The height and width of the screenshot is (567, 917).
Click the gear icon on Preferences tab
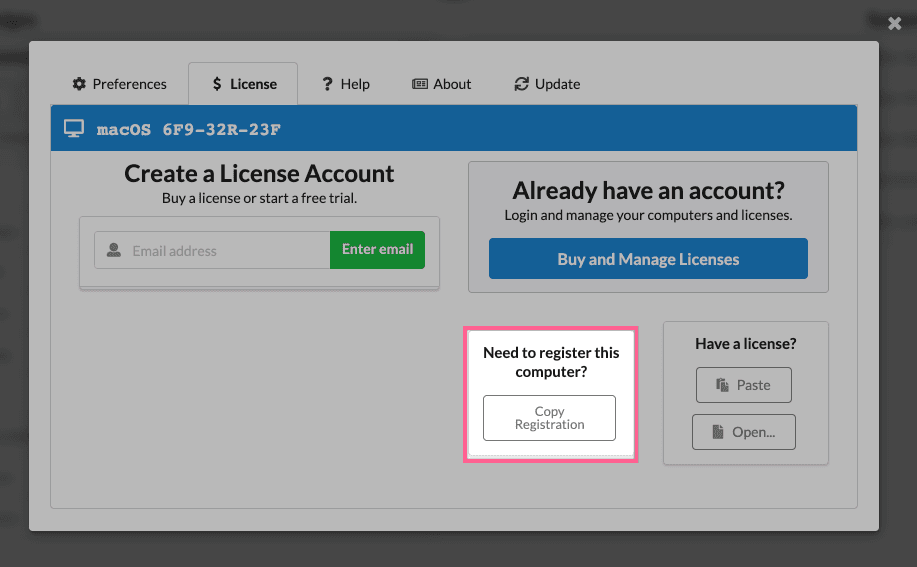(x=80, y=84)
